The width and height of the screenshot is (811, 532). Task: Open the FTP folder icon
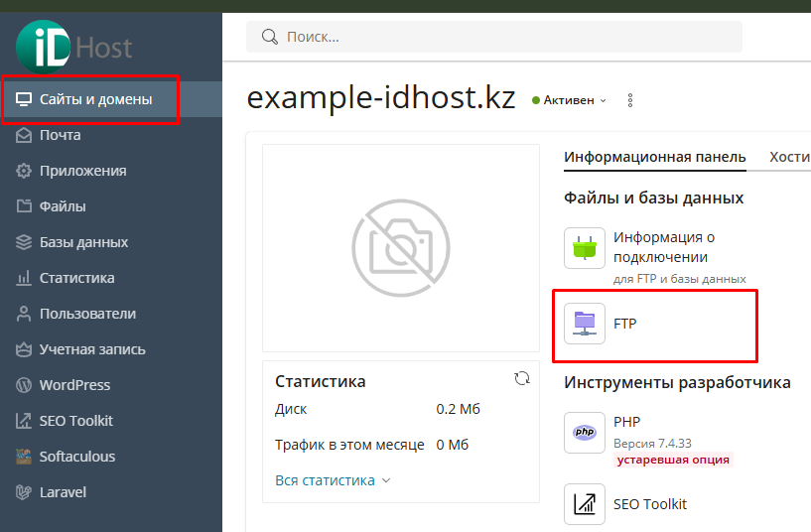(585, 324)
